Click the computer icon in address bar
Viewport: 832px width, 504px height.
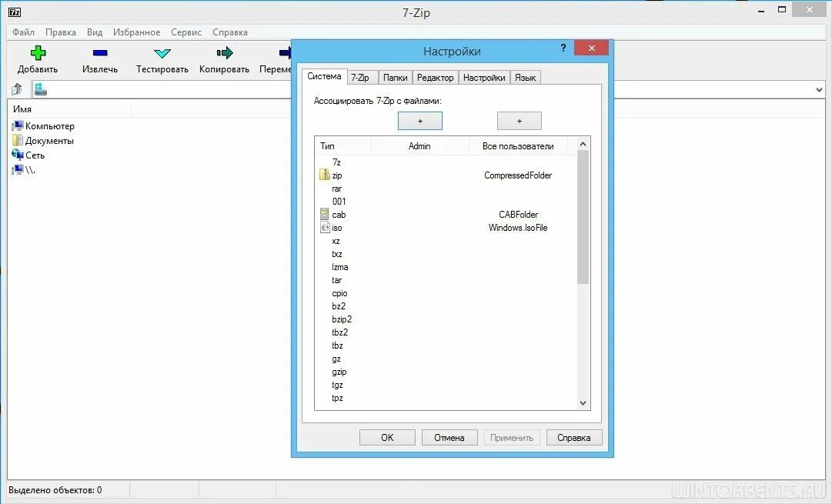[41, 90]
